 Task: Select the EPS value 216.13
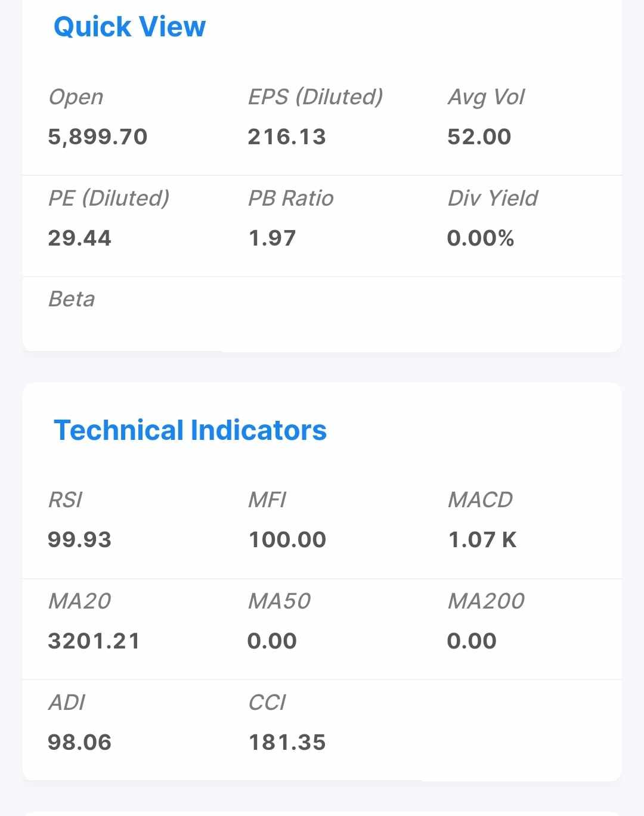coord(287,137)
